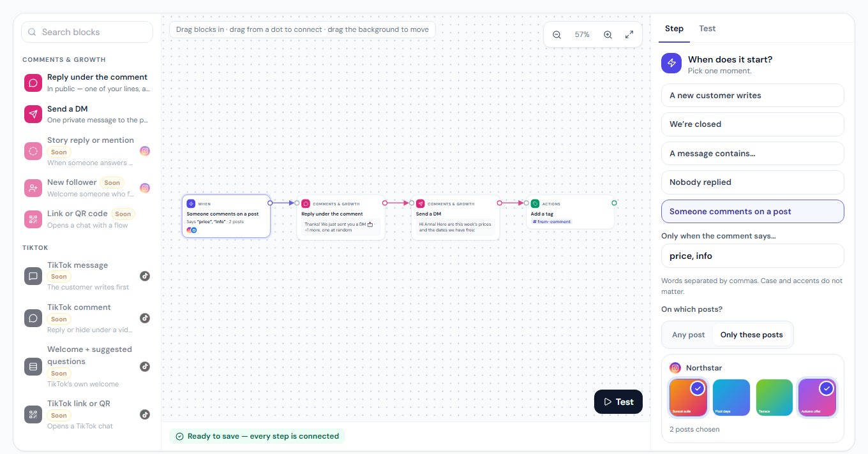868x454 pixels.
Task: Select the Add a tag canvas node
Action: click(571, 212)
